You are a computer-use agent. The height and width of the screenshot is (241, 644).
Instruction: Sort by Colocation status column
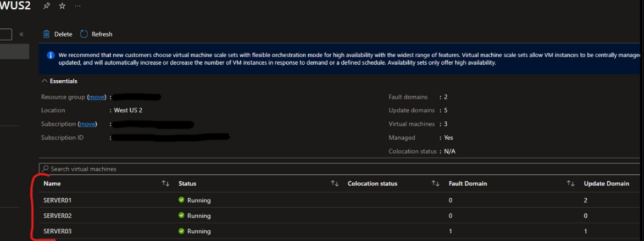pos(435,183)
